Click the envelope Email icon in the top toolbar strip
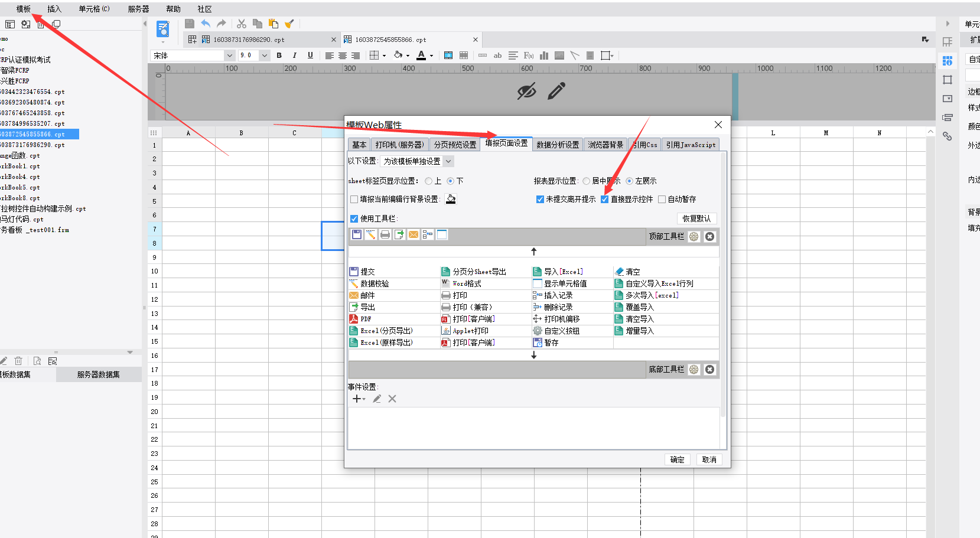Screen dimensions: 980x538 coord(414,234)
